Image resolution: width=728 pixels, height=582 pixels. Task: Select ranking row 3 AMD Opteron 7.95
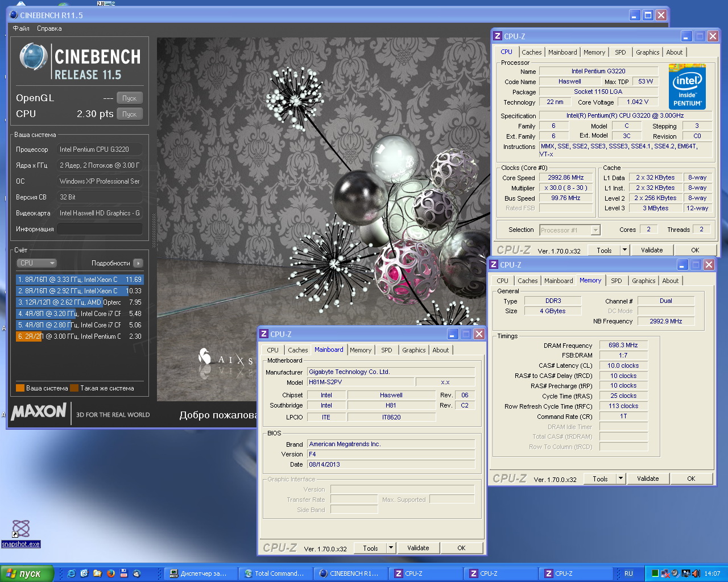click(80, 302)
